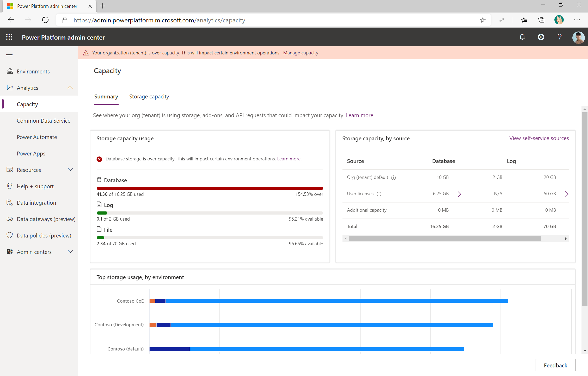
Task: Select the Summary tab
Action: (106, 96)
